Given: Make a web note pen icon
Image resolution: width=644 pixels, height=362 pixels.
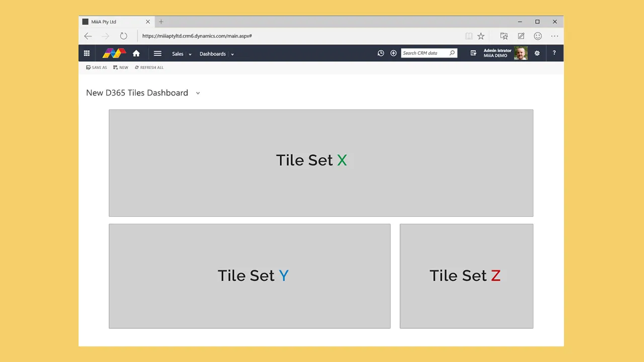Looking at the screenshot, I should click(x=521, y=36).
